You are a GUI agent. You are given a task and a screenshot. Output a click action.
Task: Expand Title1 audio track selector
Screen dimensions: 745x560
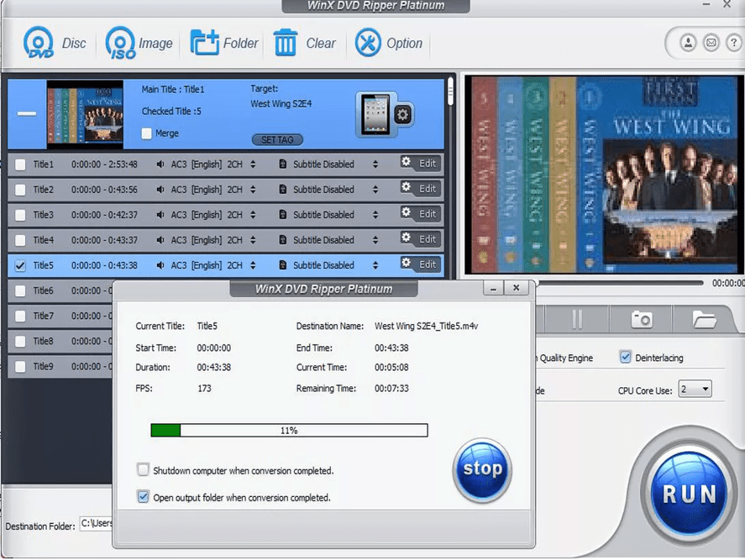[x=253, y=165]
